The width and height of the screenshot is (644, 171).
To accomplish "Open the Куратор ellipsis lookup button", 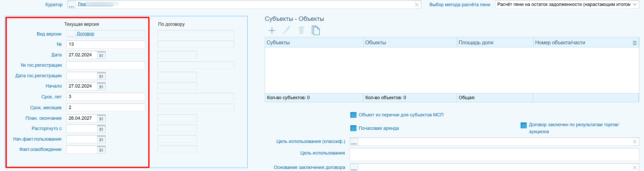I will [x=72, y=5].
